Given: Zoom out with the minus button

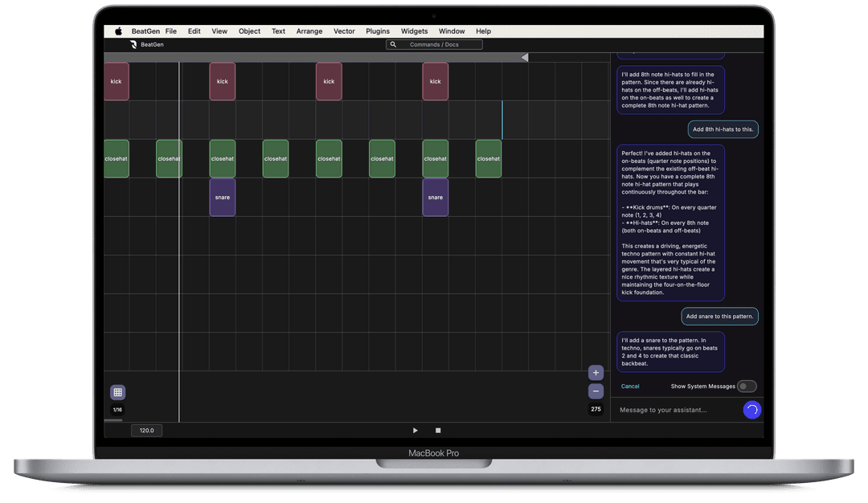Looking at the screenshot, I should pos(596,391).
